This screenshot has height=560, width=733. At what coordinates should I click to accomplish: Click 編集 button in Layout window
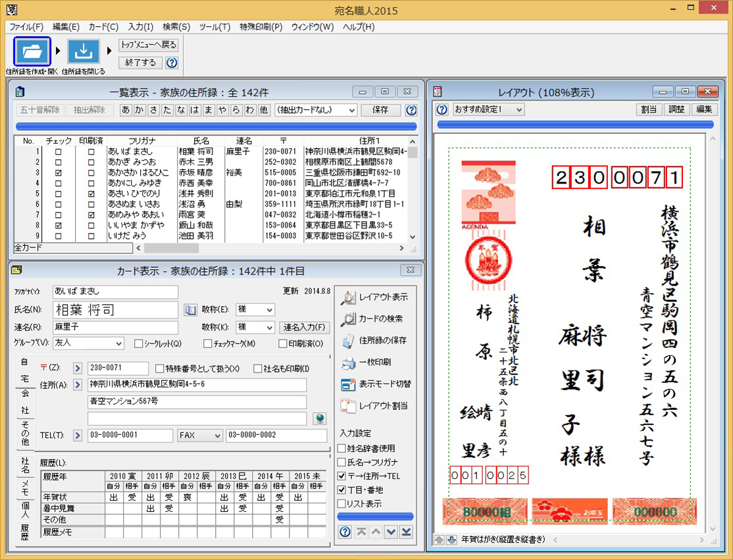(704, 109)
